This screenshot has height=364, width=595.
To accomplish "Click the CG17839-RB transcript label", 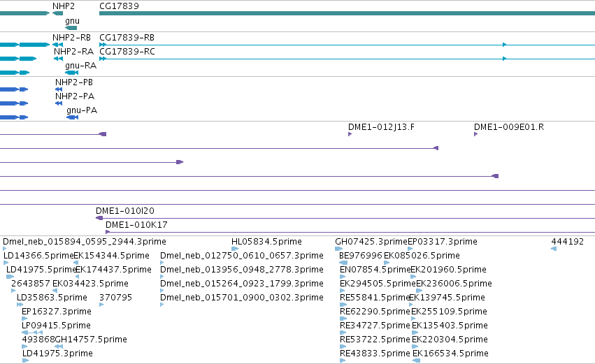I will [x=127, y=38].
